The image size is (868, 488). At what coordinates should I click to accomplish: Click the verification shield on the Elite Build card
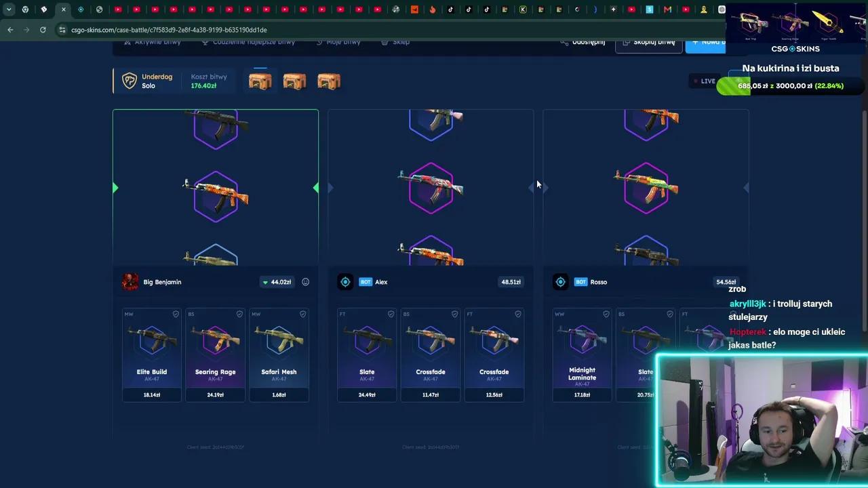(x=176, y=314)
